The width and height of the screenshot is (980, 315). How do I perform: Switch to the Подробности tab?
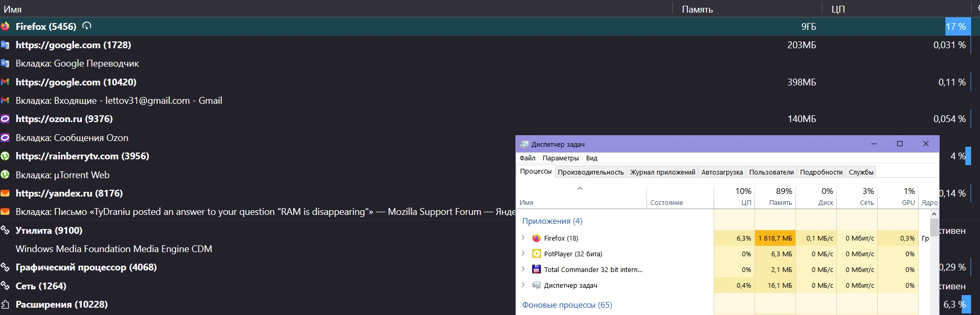(821, 172)
